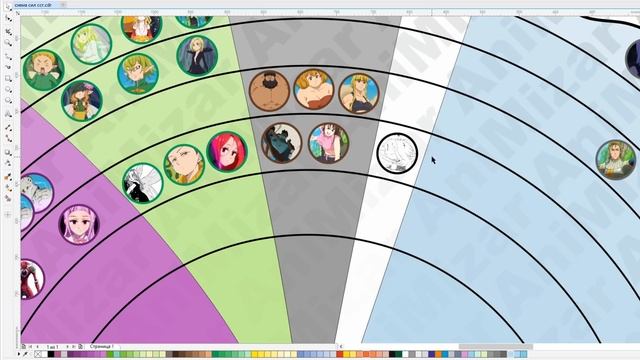The width and height of the screenshot is (640, 360).
Task: Select the open document tab at top
Action: point(33,5)
